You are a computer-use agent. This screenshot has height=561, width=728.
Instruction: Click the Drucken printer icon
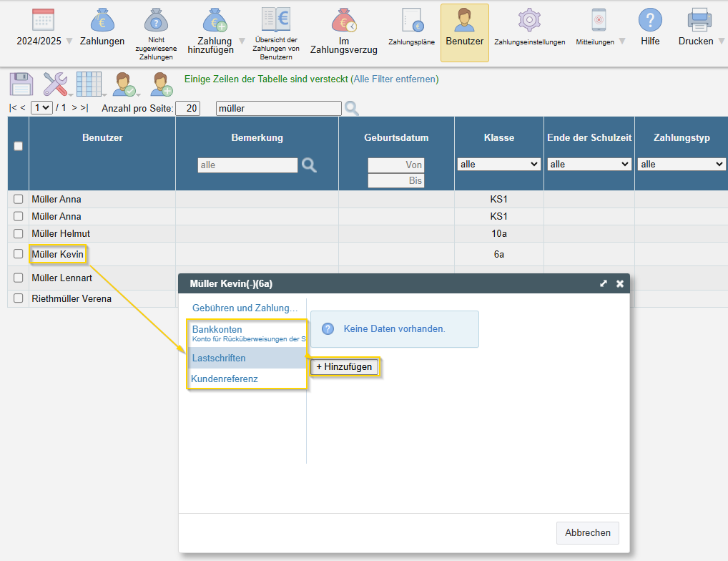pos(699,20)
